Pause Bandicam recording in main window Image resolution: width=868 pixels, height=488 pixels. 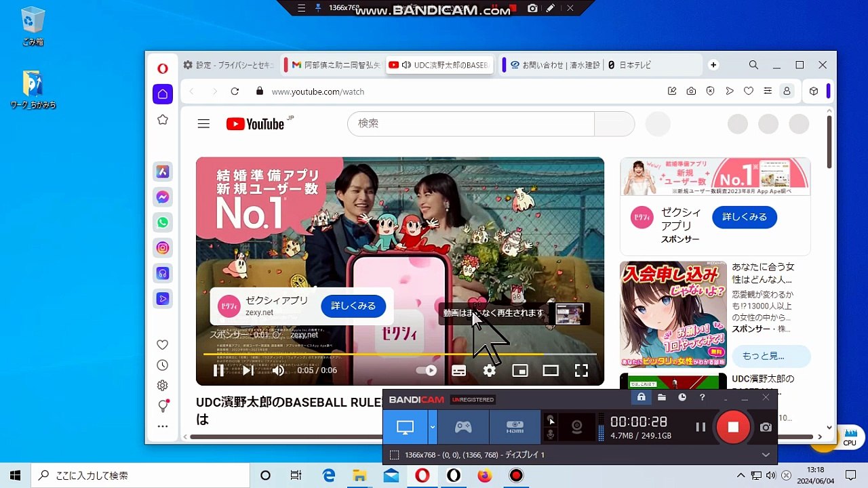click(x=701, y=427)
